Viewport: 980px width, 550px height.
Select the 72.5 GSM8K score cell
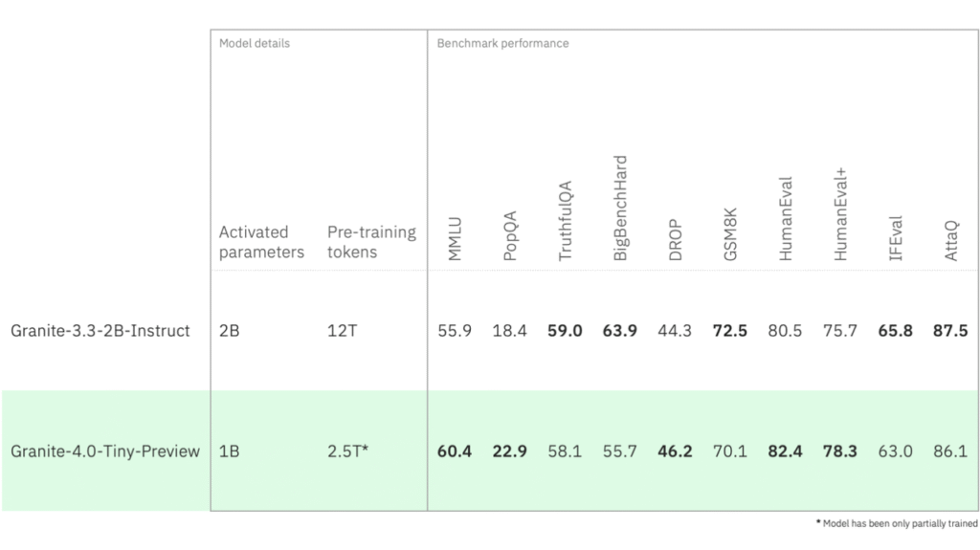pos(729,331)
